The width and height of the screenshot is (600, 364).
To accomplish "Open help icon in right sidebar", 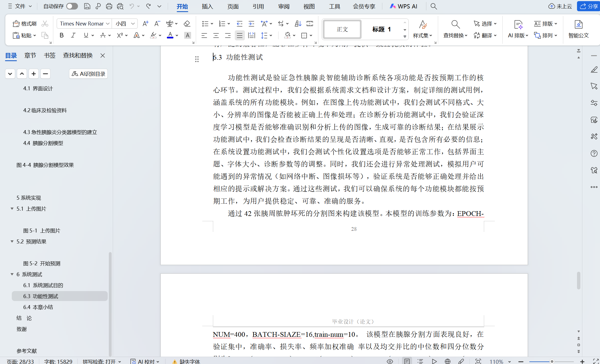I will [594, 153].
